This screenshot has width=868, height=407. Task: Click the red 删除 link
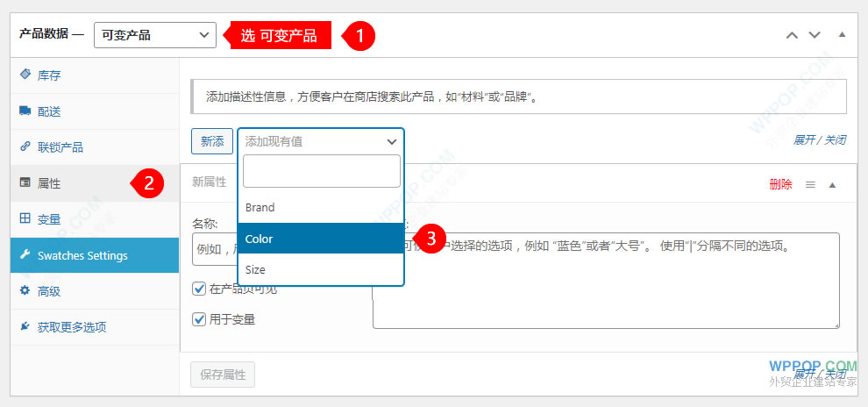pyautogui.click(x=780, y=184)
